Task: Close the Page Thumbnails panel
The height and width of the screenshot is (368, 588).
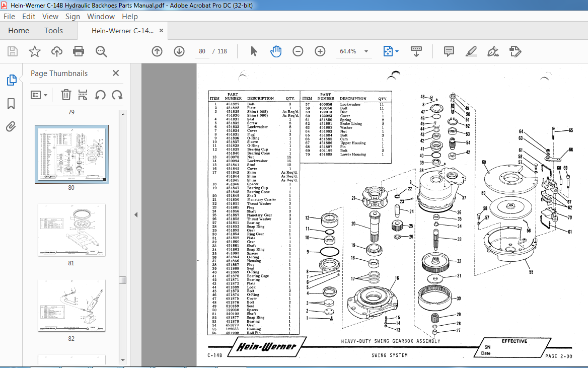Action: click(116, 73)
